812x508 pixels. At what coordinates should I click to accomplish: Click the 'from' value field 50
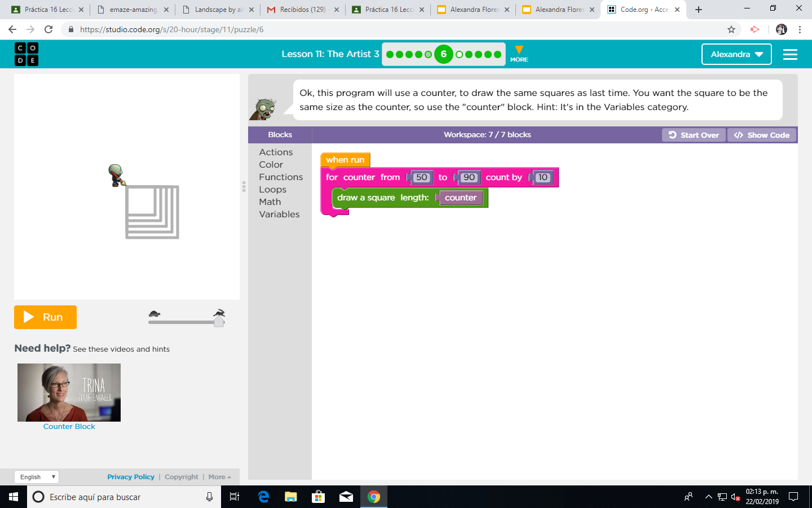[x=421, y=177]
